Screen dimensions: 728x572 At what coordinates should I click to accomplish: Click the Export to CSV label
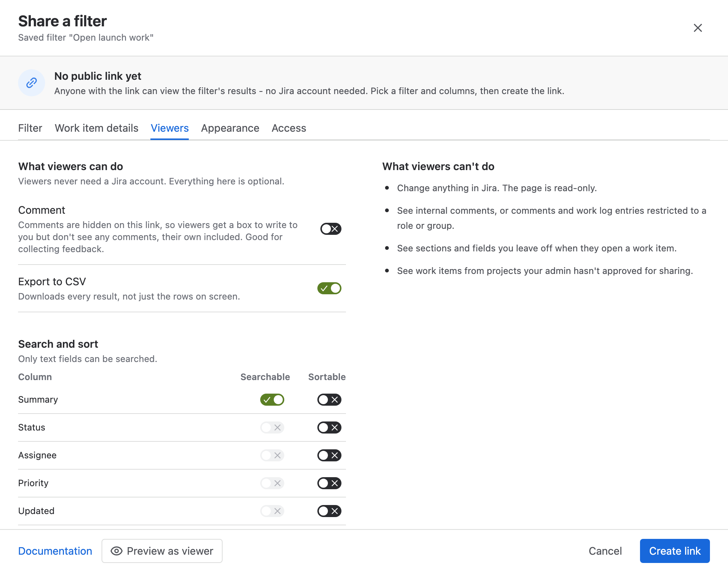click(x=52, y=282)
